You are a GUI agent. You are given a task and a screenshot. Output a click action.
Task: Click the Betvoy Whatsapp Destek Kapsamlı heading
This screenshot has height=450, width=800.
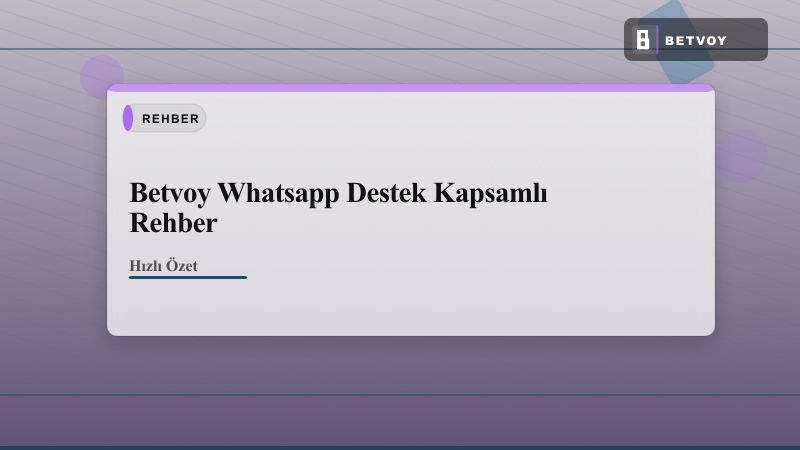pyautogui.click(x=338, y=193)
